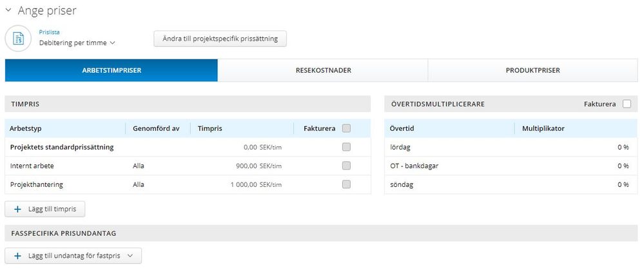Click the Övertidsmultiplicerare section title
Image resolution: width=644 pixels, height=272 pixels.
(x=438, y=104)
